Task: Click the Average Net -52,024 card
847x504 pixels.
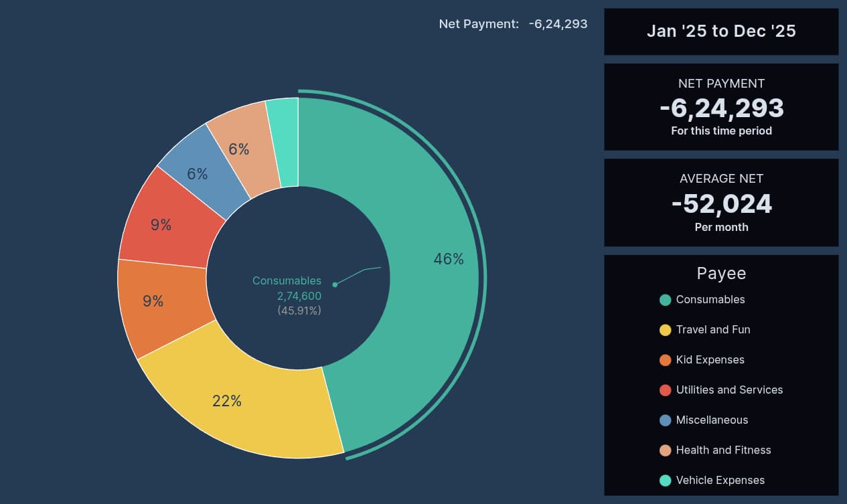Action: pos(721,203)
